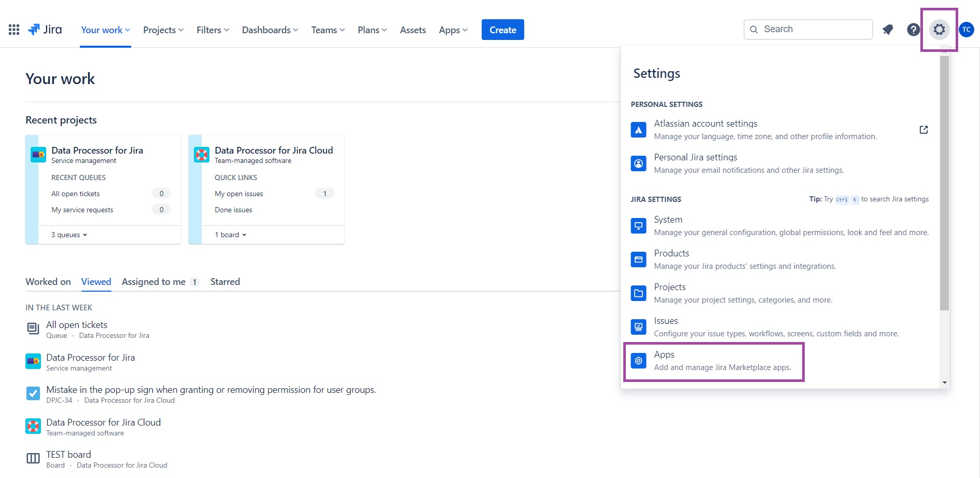Open Personal Jira settings

[x=780, y=163]
